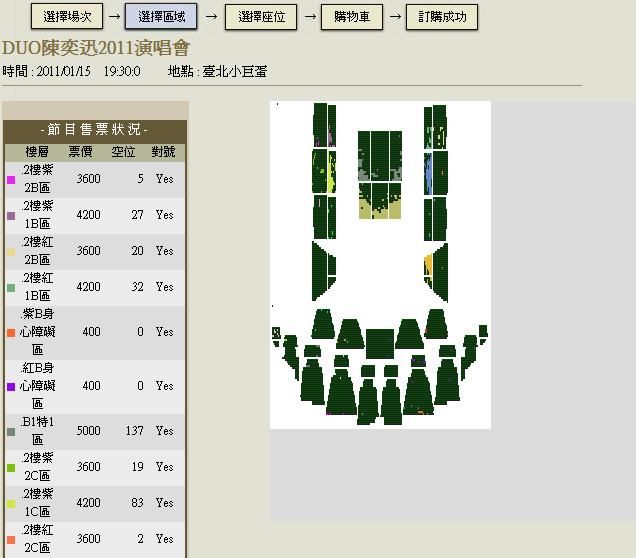
Task: Click the purple swatch for 2樓紫1B區
Action: [x=11, y=216]
